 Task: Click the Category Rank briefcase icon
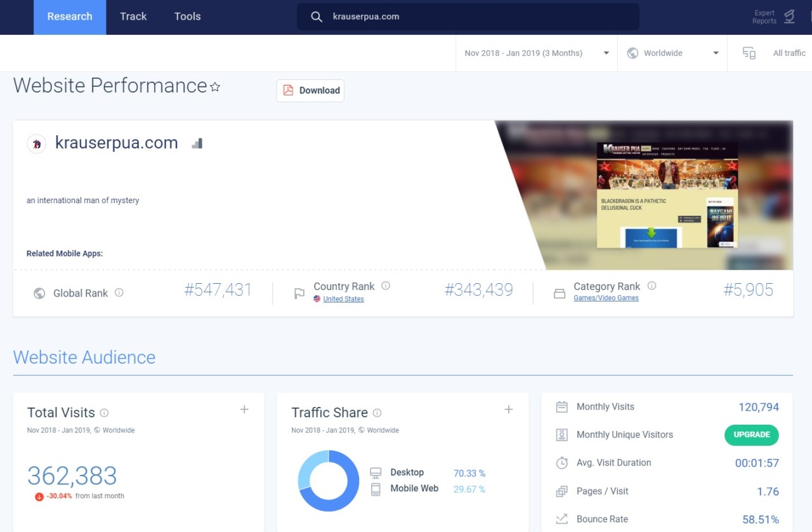pos(559,293)
